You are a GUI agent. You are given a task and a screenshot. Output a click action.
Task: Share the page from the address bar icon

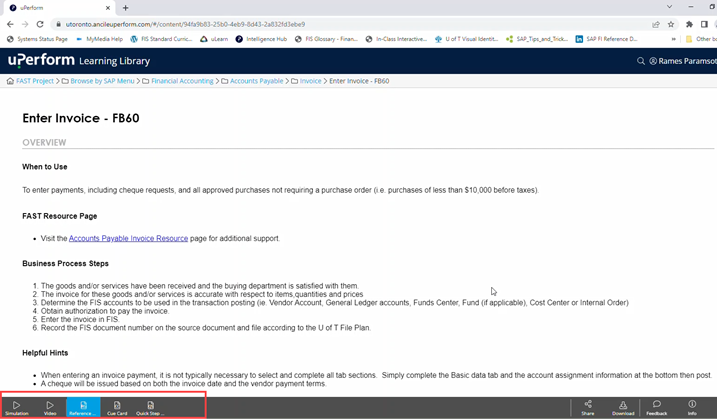(x=656, y=24)
